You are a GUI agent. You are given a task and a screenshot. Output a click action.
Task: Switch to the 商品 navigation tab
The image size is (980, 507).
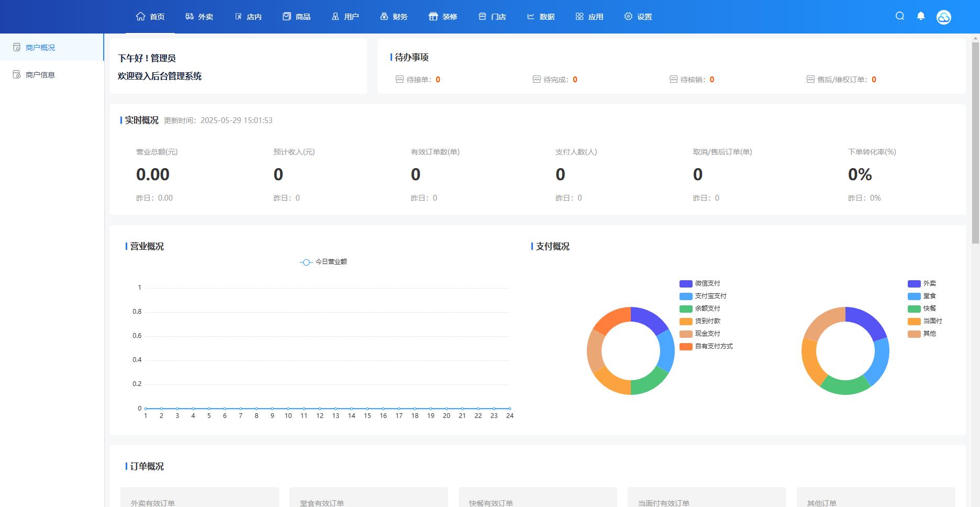pyautogui.click(x=296, y=17)
